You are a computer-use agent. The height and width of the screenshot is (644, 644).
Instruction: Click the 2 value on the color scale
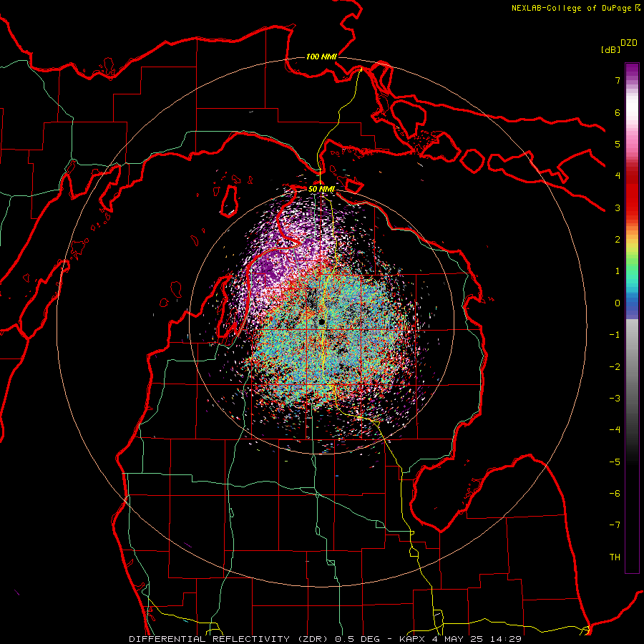pyautogui.click(x=618, y=240)
